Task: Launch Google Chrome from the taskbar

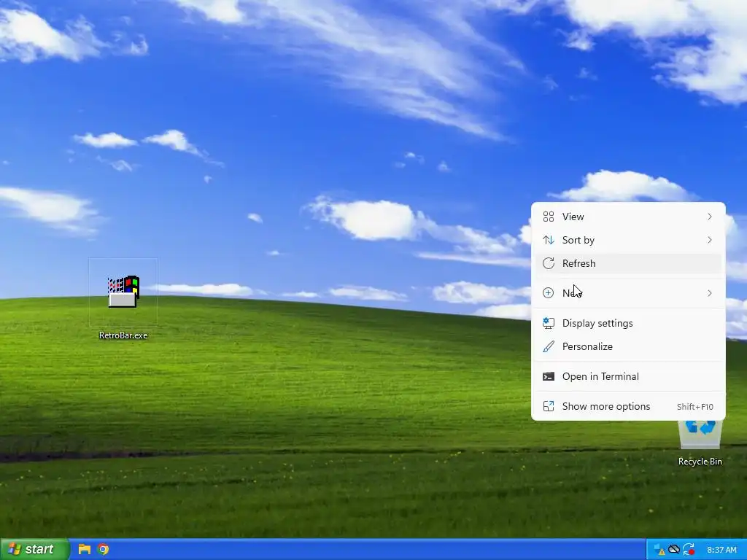Action: click(x=103, y=549)
